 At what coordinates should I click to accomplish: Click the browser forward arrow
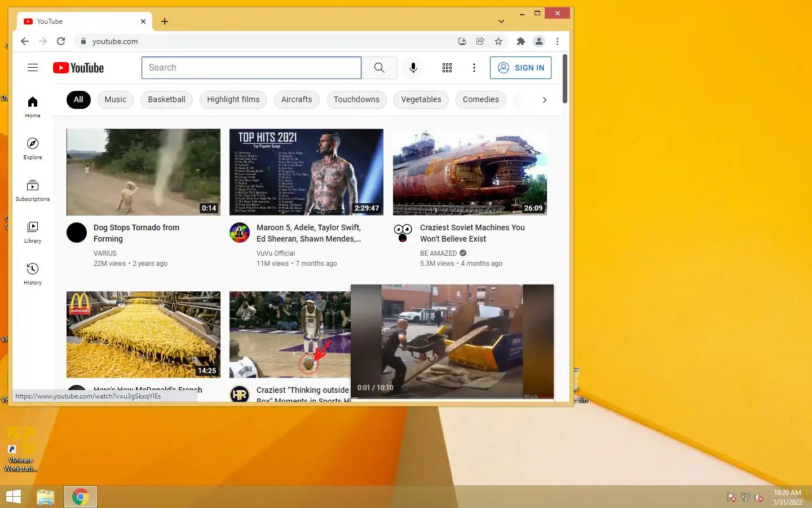pyautogui.click(x=43, y=41)
